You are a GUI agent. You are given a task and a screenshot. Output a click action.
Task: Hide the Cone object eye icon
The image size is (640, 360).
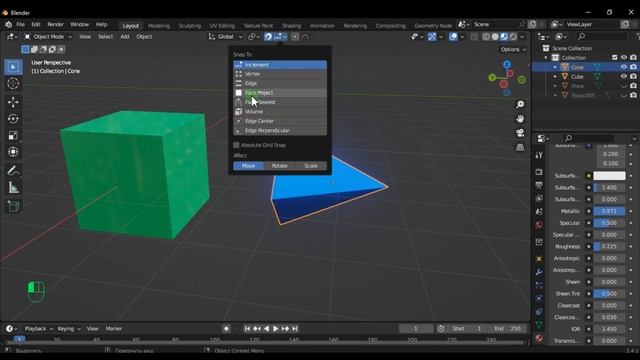point(624,67)
